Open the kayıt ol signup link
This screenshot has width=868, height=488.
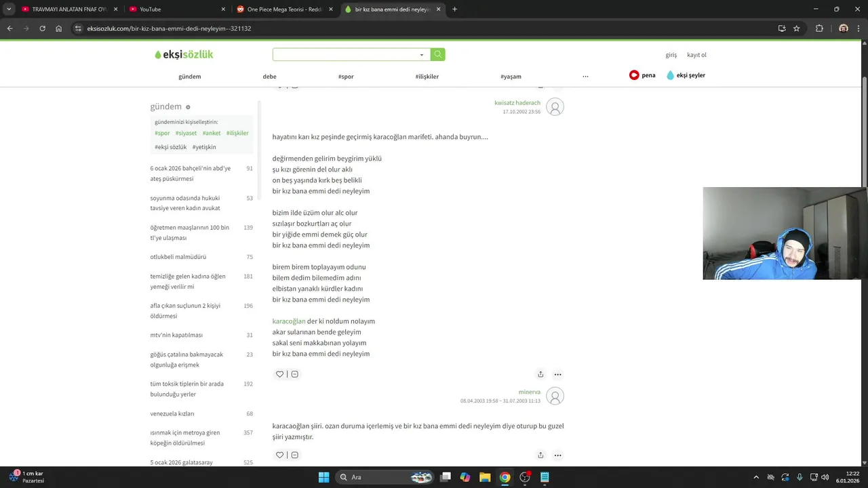tap(696, 55)
